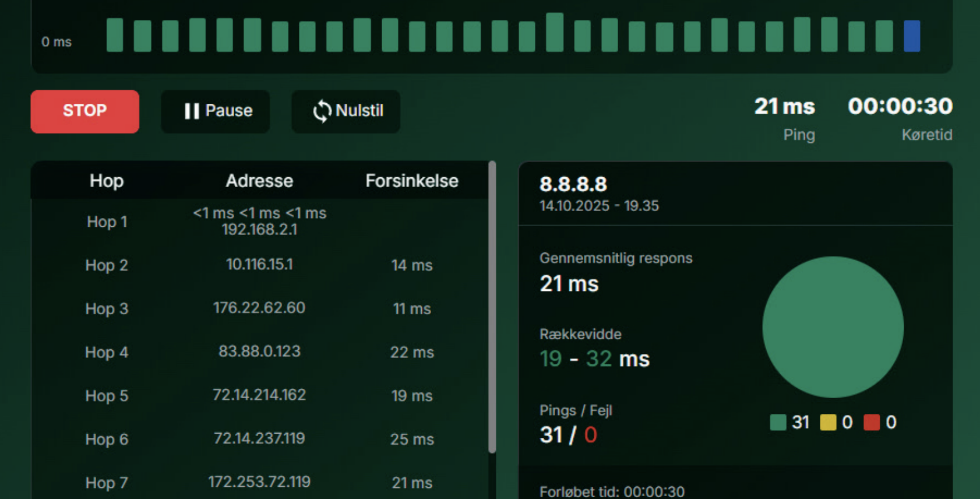This screenshot has height=499, width=980.
Task: Click the tallest green ping bar
Action: click(x=555, y=33)
